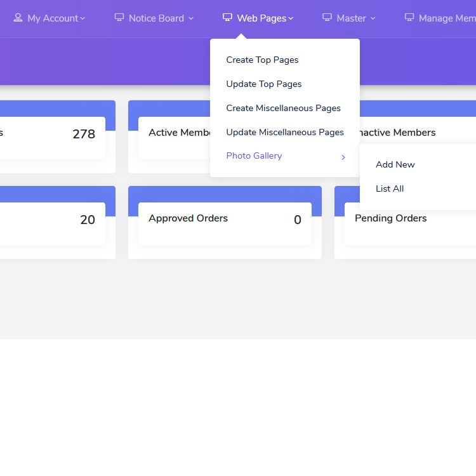Click the monitor icon beside Manage Members
Image resolution: width=476 pixels, height=476 pixels.
click(409, 18)
